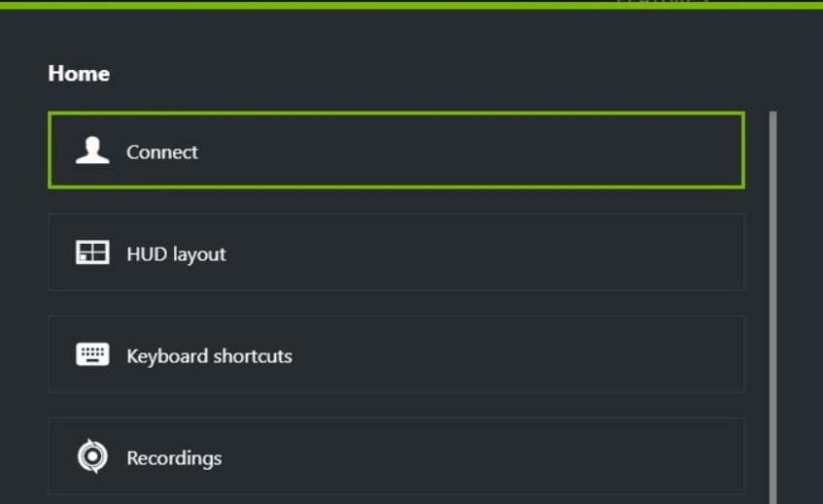823x504 pixels.
Task: Click the Home heading text
Action: (x=79, y=74)
